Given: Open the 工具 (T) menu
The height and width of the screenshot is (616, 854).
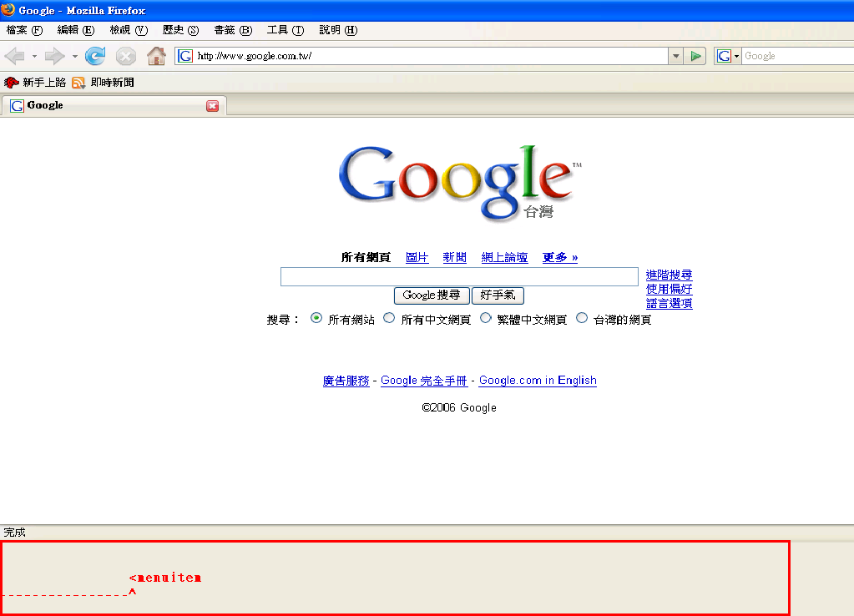Looking at the screenshot, I should tap(286, 30).
